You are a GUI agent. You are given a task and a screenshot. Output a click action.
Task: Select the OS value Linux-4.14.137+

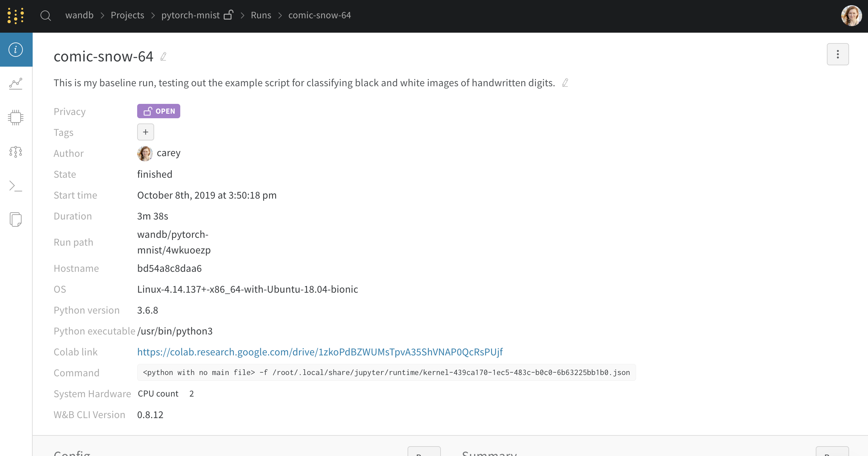[x=247, y=289]
